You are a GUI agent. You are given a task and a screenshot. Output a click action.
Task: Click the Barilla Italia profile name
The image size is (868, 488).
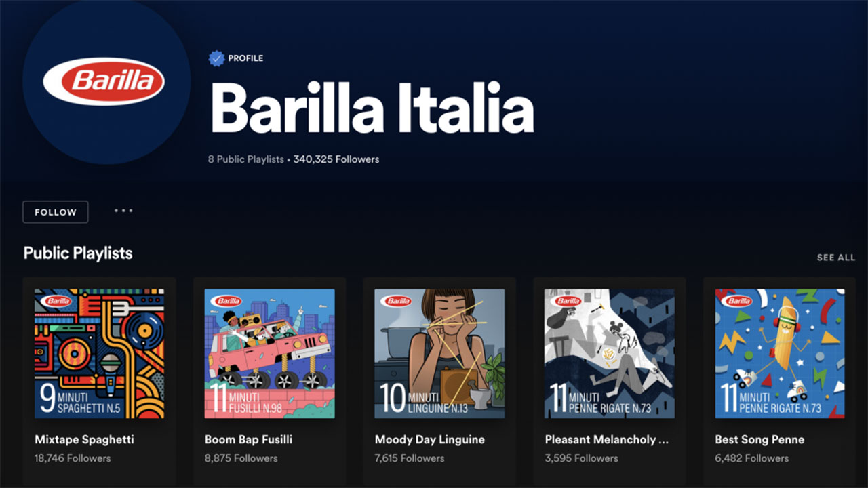[x=372, y=109]
